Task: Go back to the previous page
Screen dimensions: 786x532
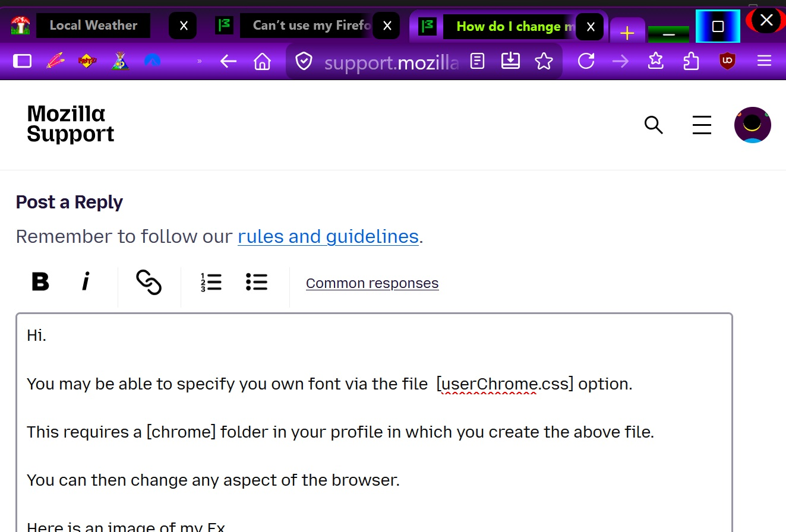Action: (228, 61)
